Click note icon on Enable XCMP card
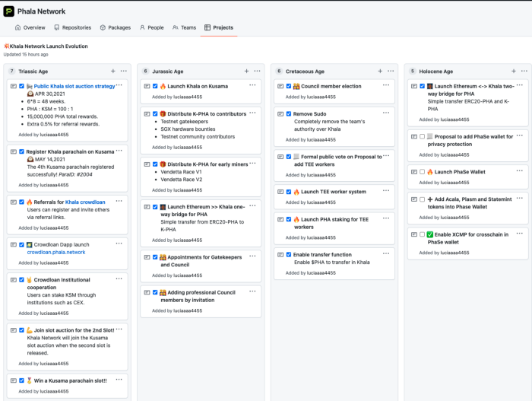The image size is (532, 401). (414, 234)
